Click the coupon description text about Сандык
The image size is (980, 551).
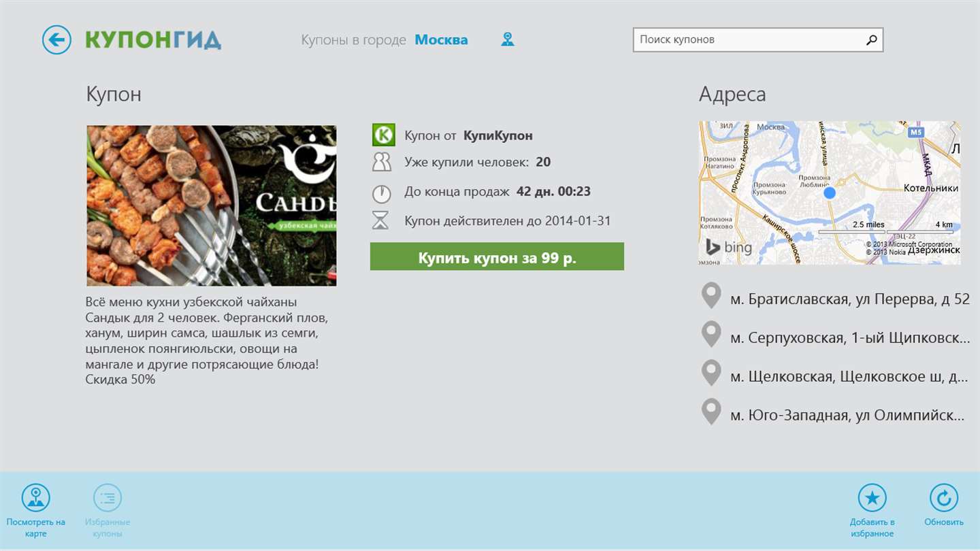click(x=207, y=340)
